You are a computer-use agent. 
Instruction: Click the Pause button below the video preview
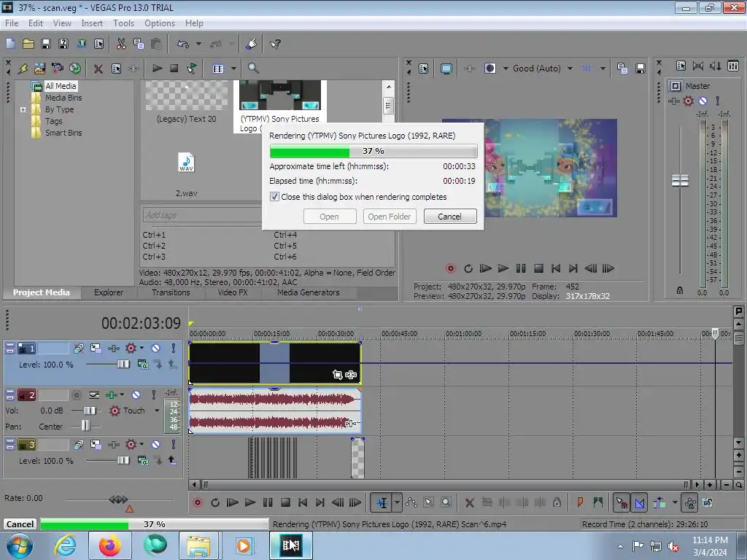coord(521,268)
